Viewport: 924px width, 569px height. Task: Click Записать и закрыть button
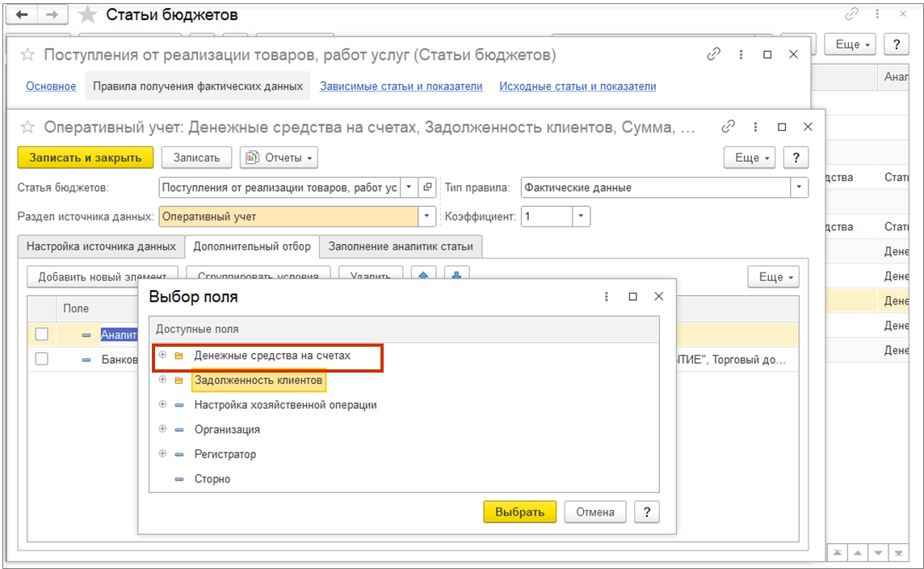[x=86, y=158]
